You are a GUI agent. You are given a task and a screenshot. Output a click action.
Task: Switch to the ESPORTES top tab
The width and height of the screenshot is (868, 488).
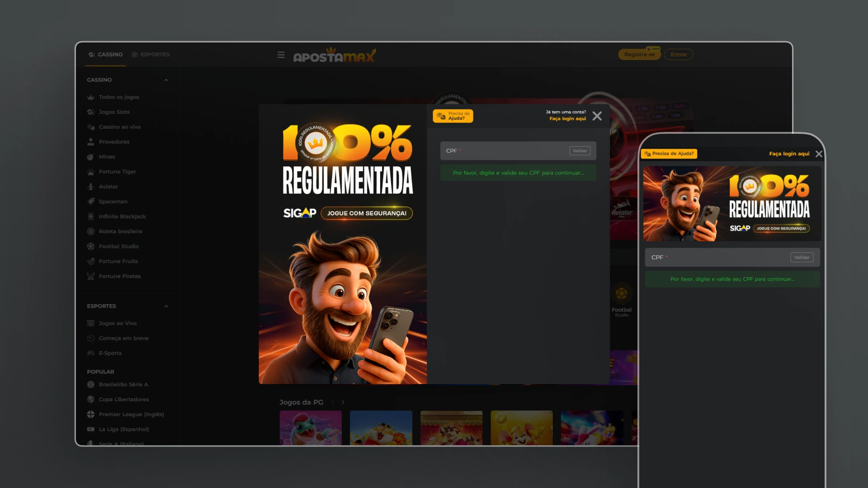[x=151, y=55]
